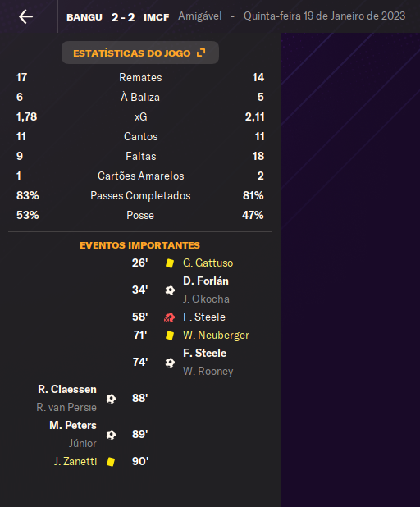420x507 pixels.
Task: Click G. Gattuso's yellow card icon at 26'
Action: point(170,263)
